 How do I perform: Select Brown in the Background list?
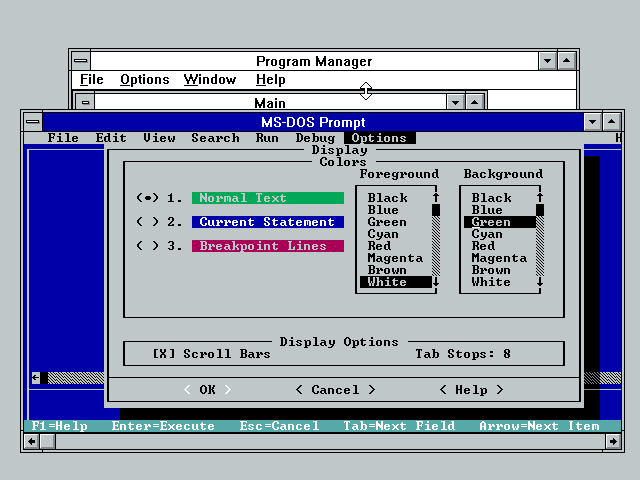pyautogui.click(x=500, y=270)
